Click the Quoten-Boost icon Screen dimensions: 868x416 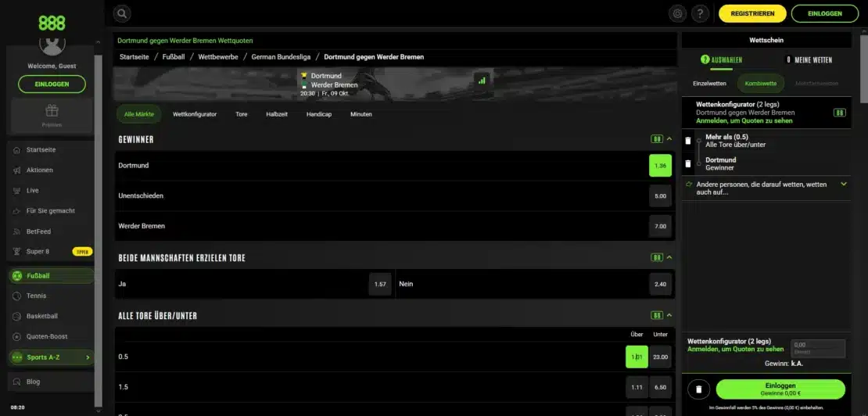pos(16,336)
